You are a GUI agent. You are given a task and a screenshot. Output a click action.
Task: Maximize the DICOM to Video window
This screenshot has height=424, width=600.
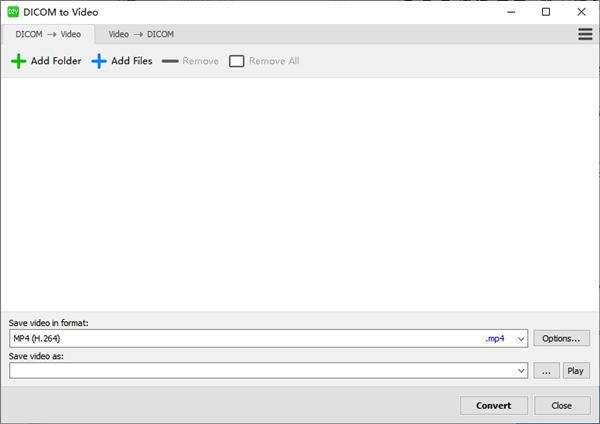546,12
